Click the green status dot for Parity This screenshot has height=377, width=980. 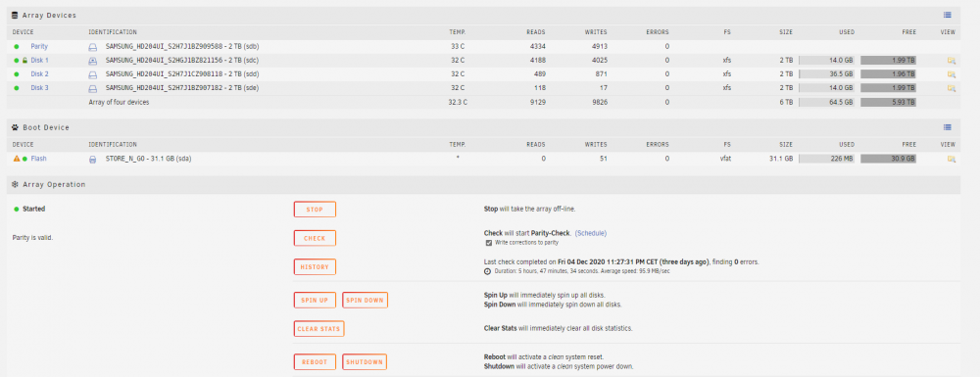pos(17,47)
